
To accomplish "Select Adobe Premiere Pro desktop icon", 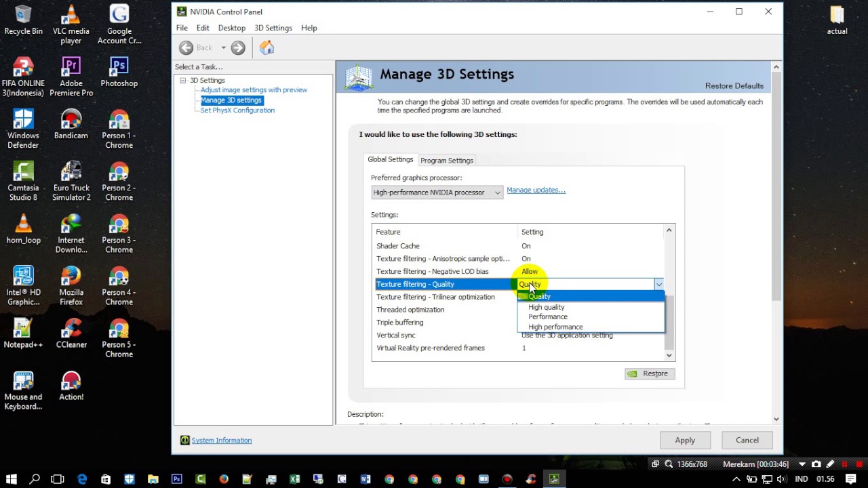I will tap(71, 77).
